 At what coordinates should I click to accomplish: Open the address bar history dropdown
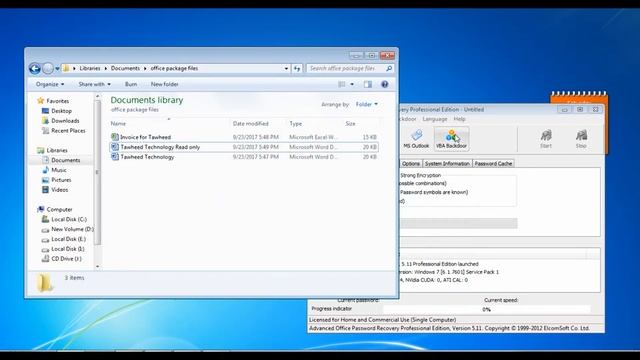(x=286, y=69)
